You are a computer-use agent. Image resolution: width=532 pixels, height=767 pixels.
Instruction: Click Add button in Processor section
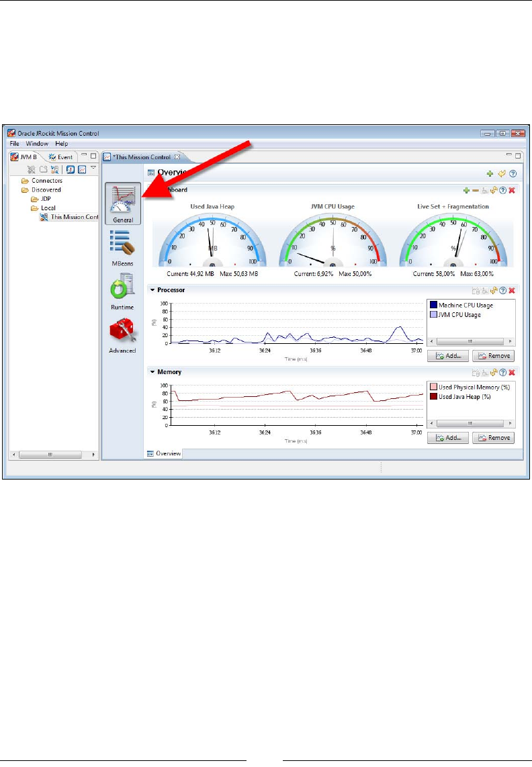(x=448, y=356)
